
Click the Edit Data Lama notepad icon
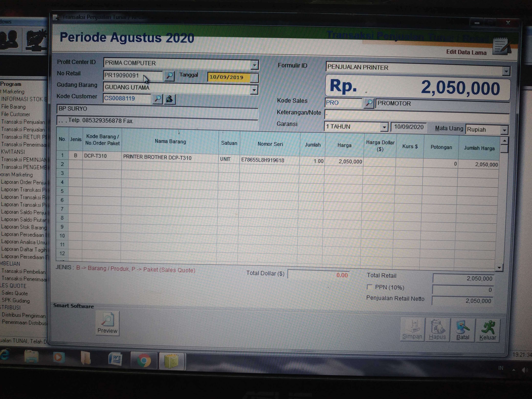501,46
